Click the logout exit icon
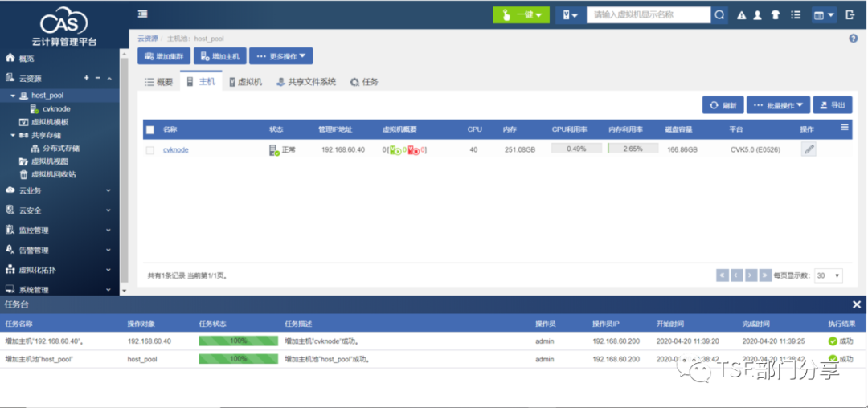 [850, 15]
